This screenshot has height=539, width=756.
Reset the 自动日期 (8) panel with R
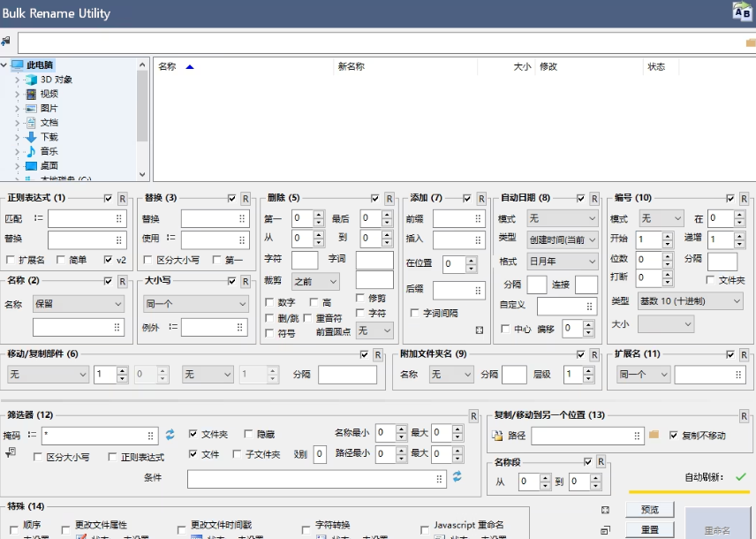point(594,198)
